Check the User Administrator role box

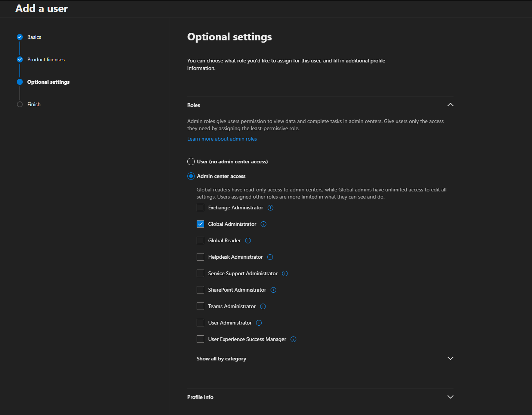(x=200, y=323)
